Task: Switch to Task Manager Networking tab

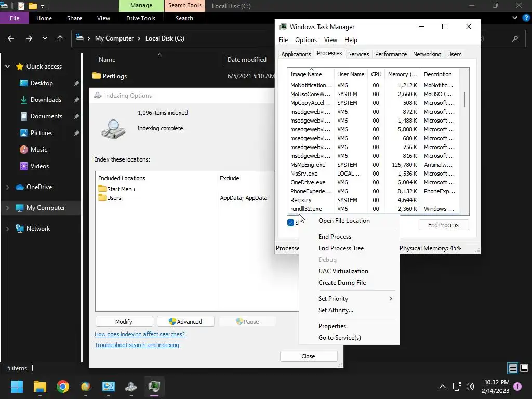Action: [427, 54]
